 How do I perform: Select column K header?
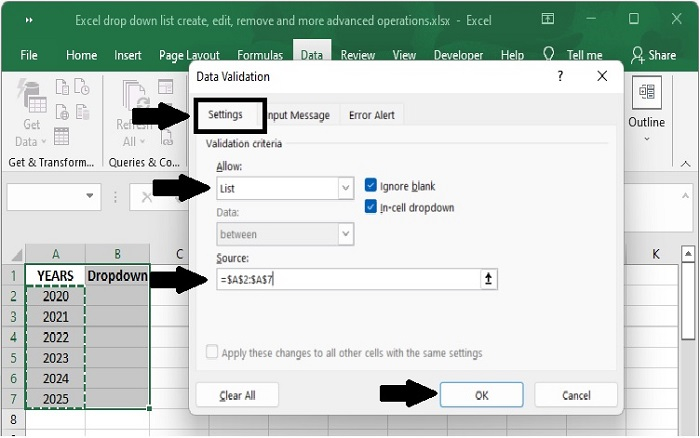click(655, 254)
